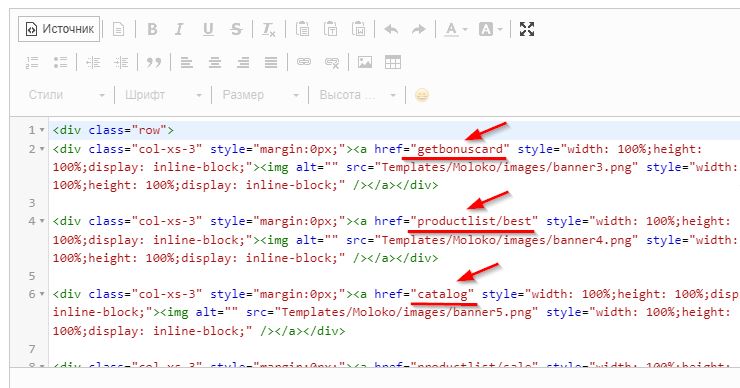Viewport: 740px width, 388px height.
Task: Toggle the Источник source mode button
Action: point(59,29)
